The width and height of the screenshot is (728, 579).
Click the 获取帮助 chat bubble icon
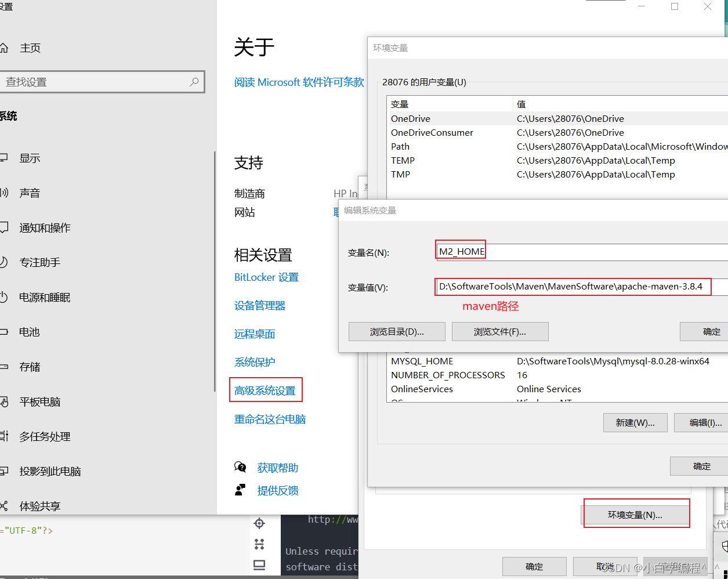coord(240,467)
